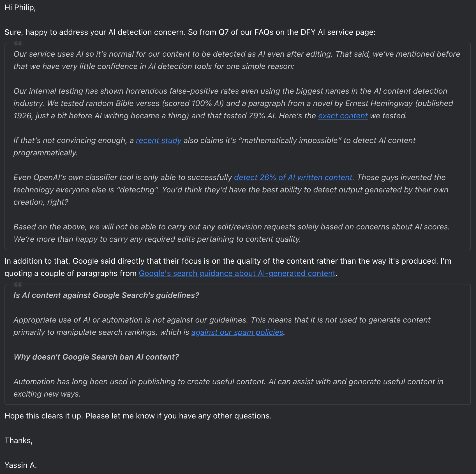Click the sentence starting "Sure, happy to address"
This screenshot has width=476, height=474.
click(190, 32)
